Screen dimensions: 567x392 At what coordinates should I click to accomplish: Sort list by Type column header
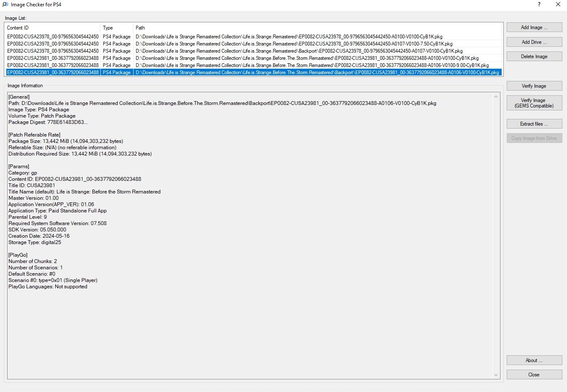117,28
